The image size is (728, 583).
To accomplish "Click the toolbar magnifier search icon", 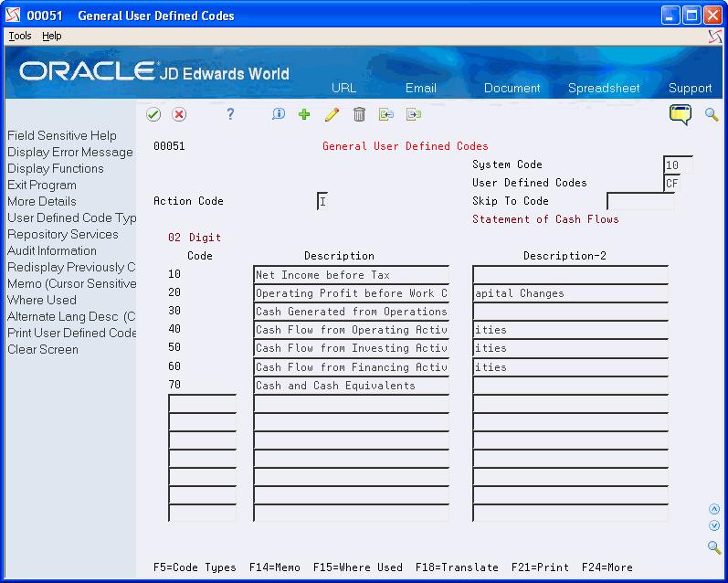I will (712, 114).
